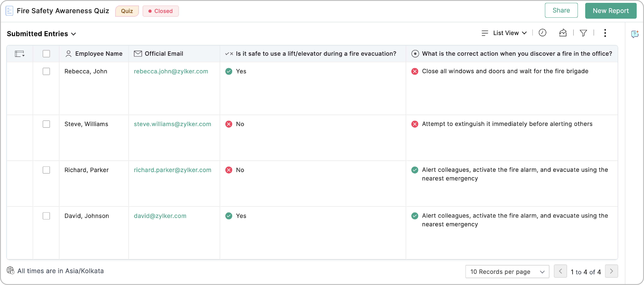Click the New Report button
This screenshot has height=285, width=644.
coord(611,11)
